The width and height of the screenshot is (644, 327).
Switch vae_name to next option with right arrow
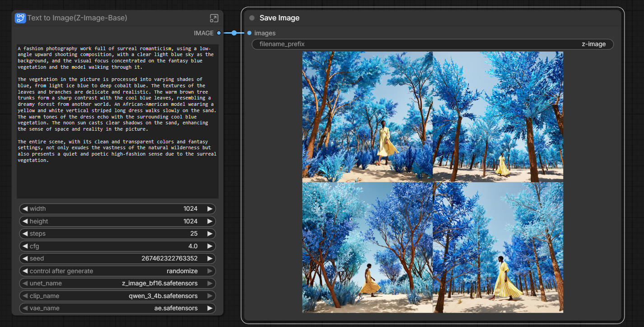210,308
